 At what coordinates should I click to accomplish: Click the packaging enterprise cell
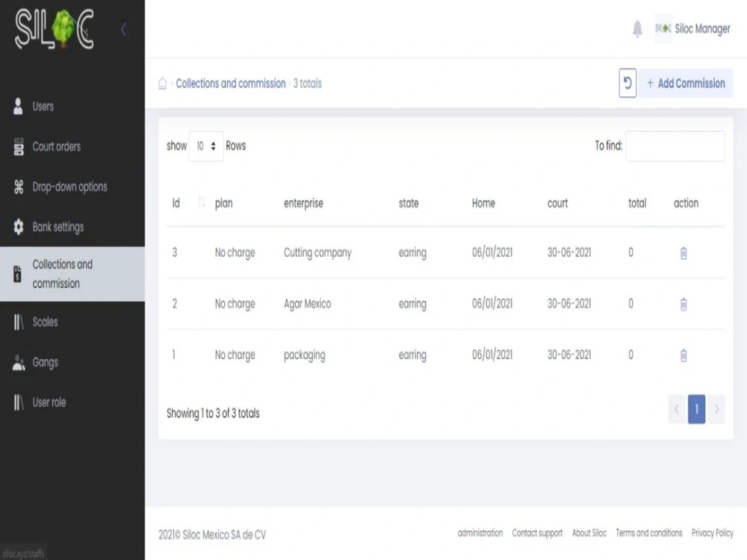point(305,355)
